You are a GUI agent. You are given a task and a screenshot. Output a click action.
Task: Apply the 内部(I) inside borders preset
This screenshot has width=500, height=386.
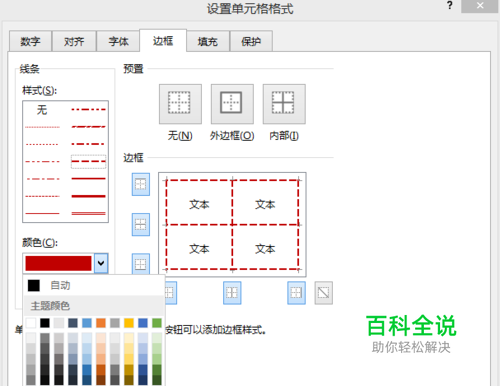pos(284,104)
